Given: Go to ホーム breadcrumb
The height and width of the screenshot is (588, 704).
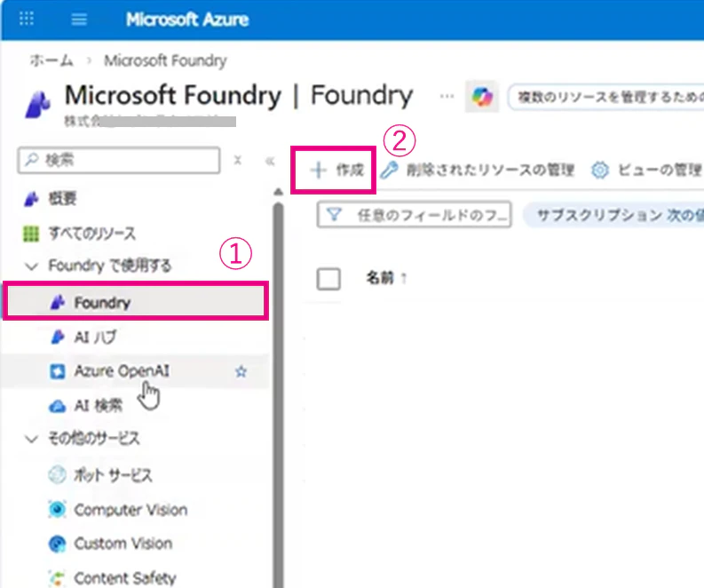Looking at the screenshot, I should click(x=51, y=60).
